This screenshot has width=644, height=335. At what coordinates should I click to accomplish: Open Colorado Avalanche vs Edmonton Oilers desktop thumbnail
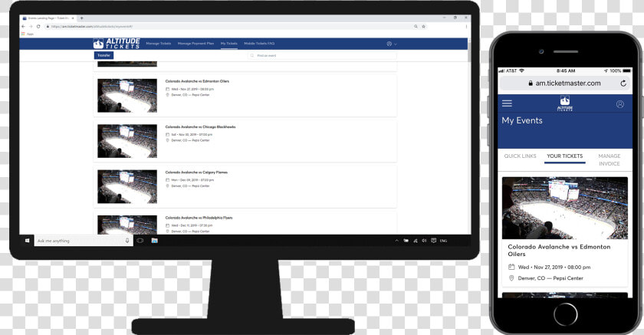[127, 96]
